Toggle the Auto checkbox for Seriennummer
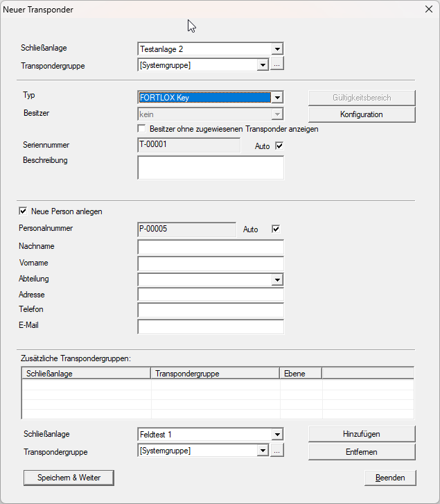This screenshot has height=504, width=440. point(280,146)
